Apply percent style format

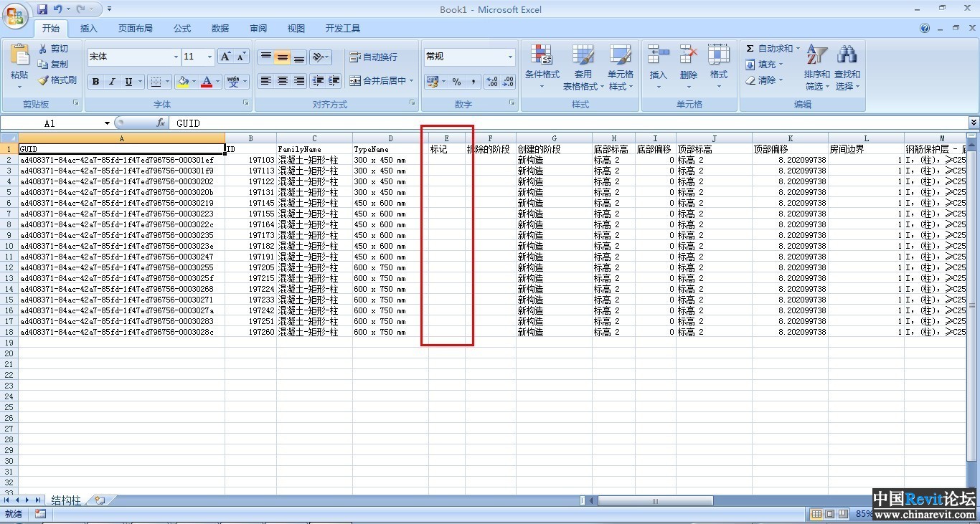[456, 82]
